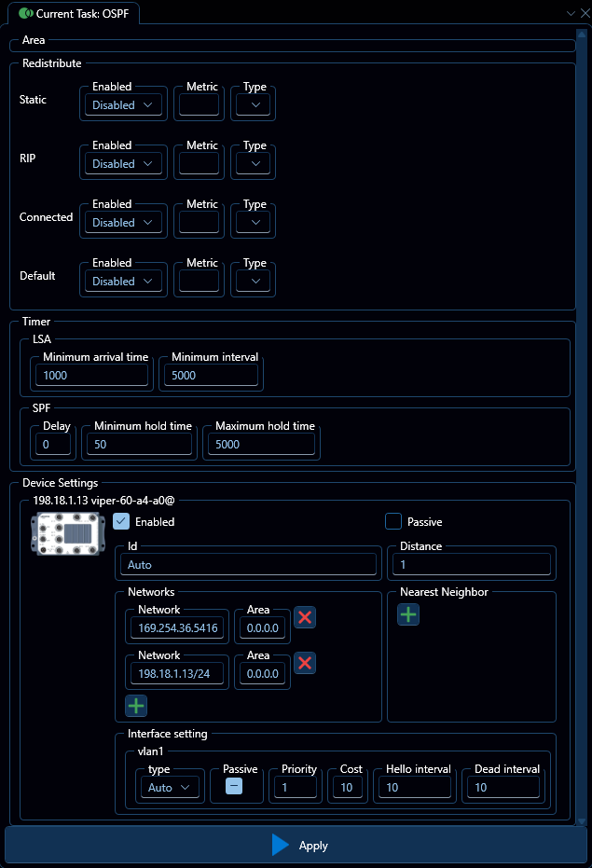Click the Connected Metric field
592x868 pixels.
tap(199, 222)
